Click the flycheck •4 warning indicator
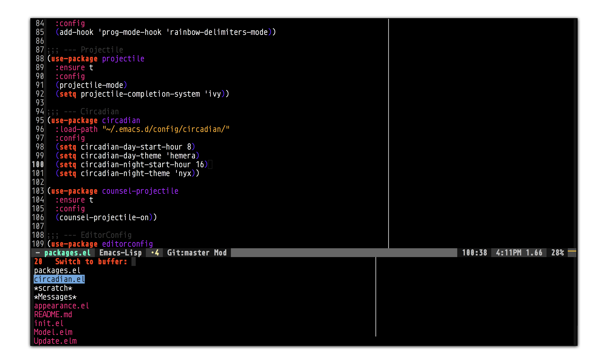 [155, 253]
